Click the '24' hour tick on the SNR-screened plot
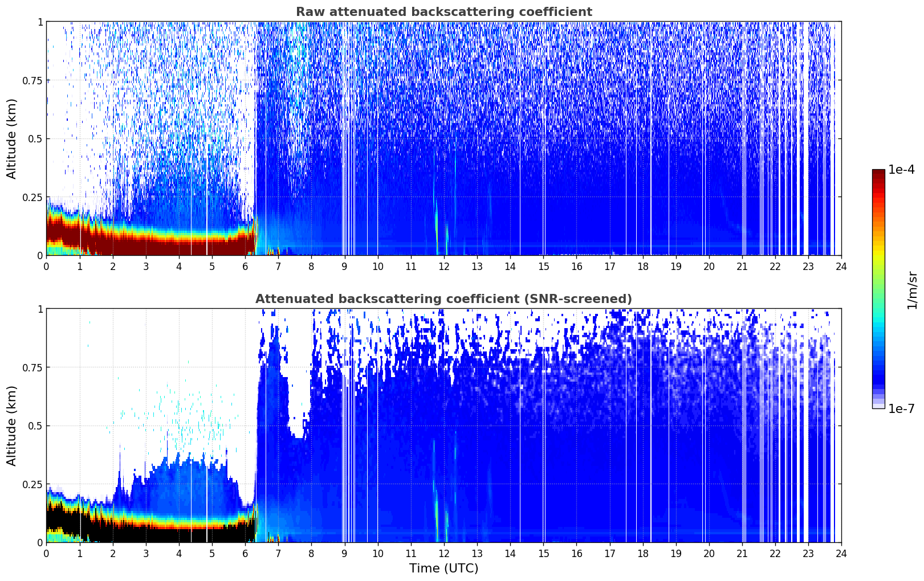 (x=841, y=553)
